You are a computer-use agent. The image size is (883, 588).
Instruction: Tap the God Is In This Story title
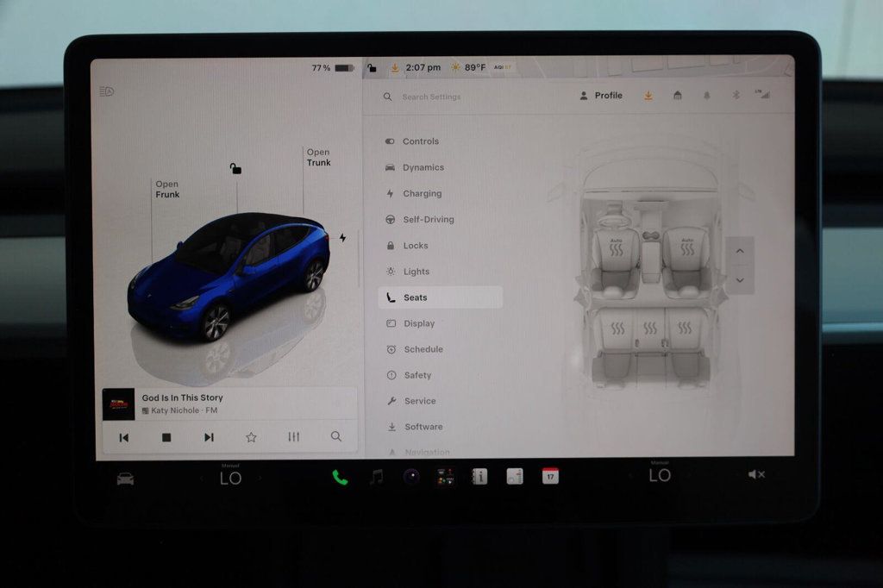click(183, 397)
